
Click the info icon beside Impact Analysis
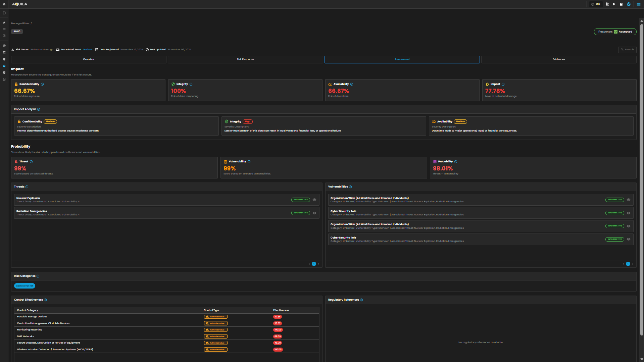pyautogui.click(x=39, y=109)
